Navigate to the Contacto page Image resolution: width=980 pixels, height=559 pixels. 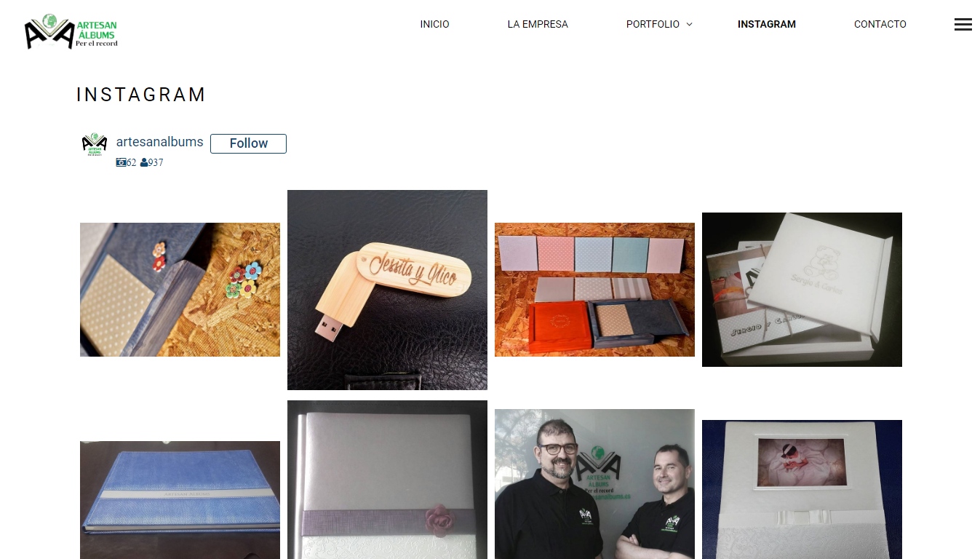(880, 24)
